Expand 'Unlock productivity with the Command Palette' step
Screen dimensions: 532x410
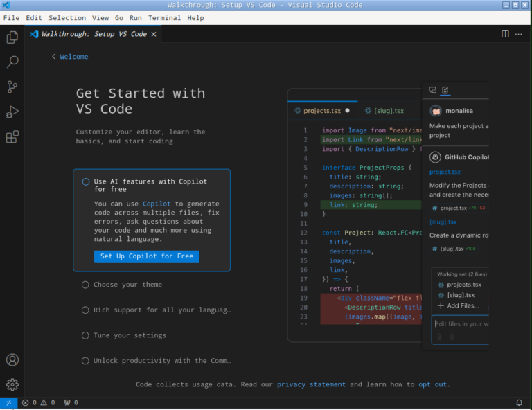(161, 361)
